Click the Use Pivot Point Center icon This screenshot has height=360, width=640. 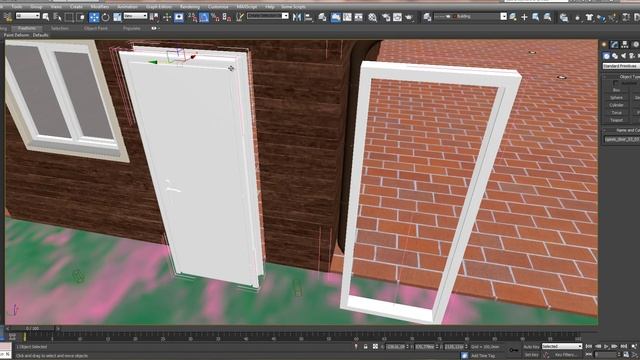154,17
